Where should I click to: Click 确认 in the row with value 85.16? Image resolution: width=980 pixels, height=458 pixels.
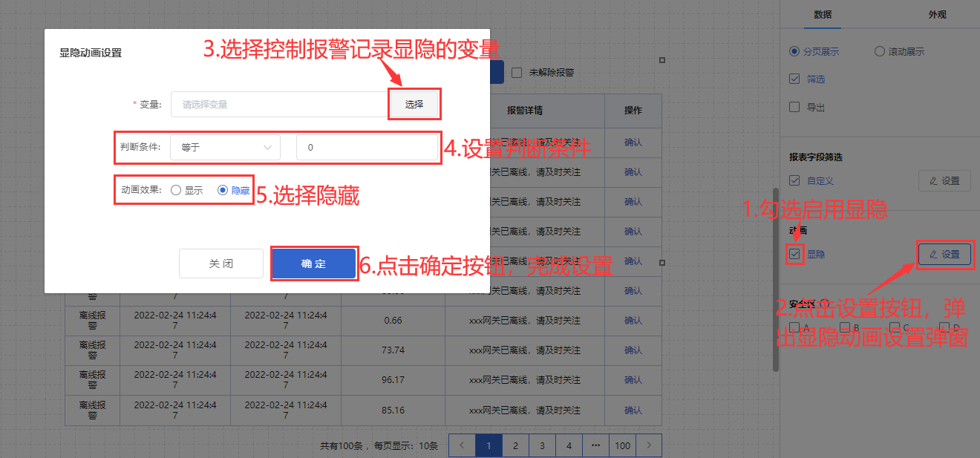tap(633, 410)
